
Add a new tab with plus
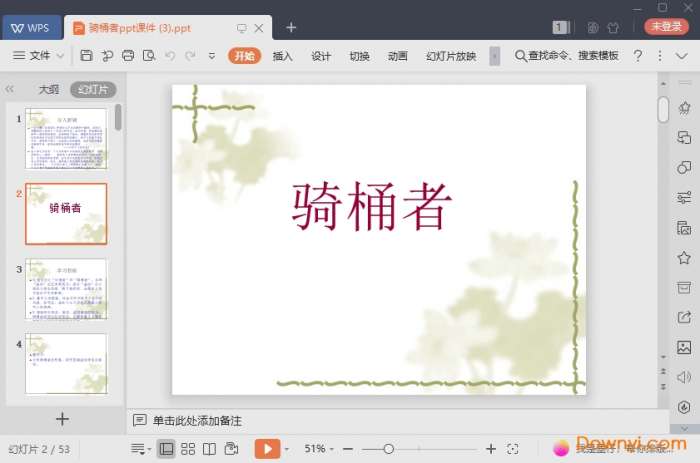pos(291,28)
